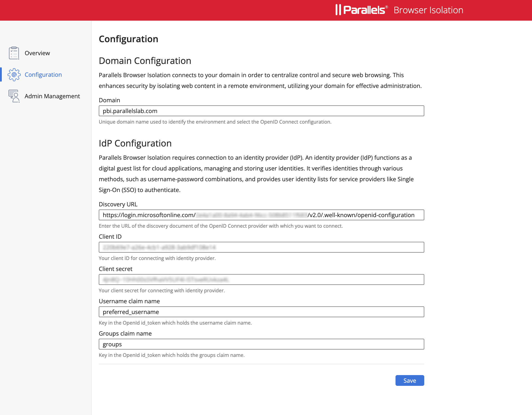Screen dimensions: 532x415
Task: Click hint about username claim id_token key
Action: point(175,323)
